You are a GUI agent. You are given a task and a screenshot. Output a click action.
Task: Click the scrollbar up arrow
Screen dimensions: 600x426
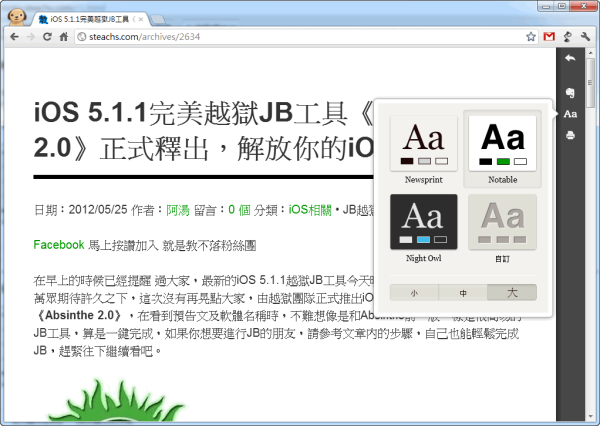tap(590, 53)
